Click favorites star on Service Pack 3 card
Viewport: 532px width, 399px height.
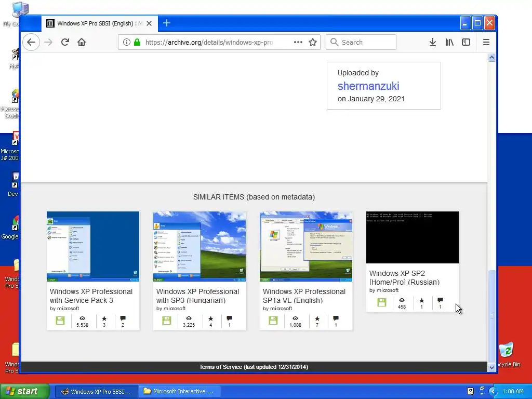point(104,318)
